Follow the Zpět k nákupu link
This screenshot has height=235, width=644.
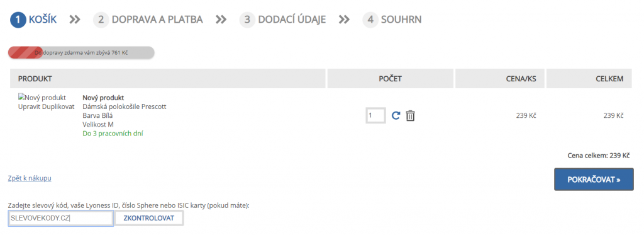click(x=30, y=178)
